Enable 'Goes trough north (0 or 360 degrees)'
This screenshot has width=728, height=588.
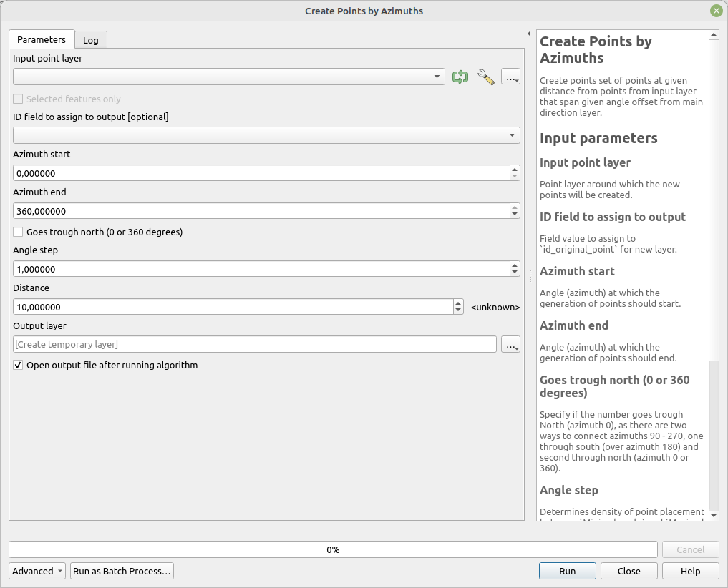[17, 232]
